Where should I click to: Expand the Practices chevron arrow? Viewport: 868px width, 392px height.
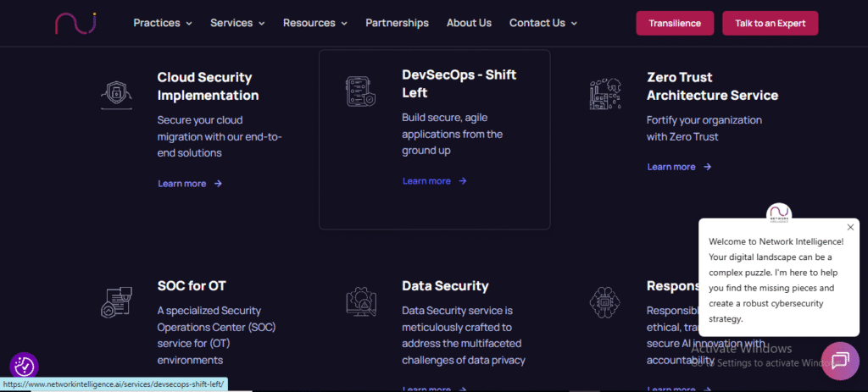(x=189, y=24)
